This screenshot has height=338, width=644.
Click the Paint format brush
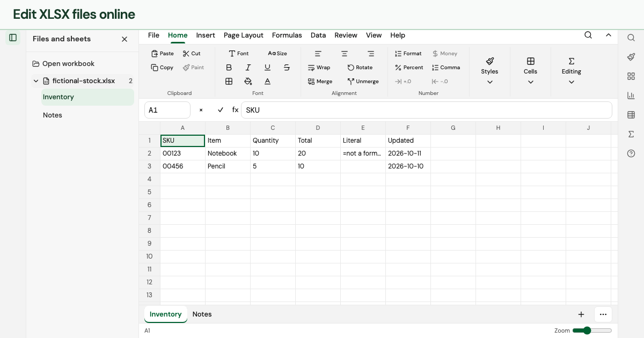click(193, 68)
